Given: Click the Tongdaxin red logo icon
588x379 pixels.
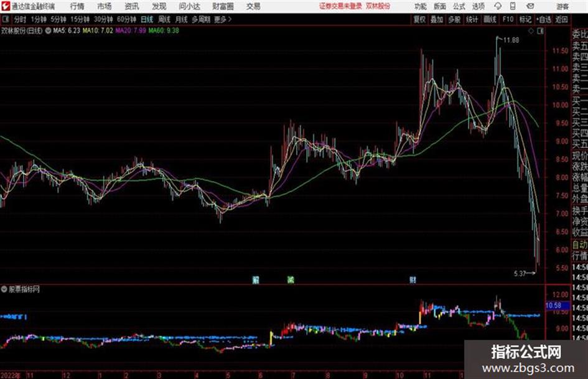Looking at the screenshot, I should coord(5,6).
